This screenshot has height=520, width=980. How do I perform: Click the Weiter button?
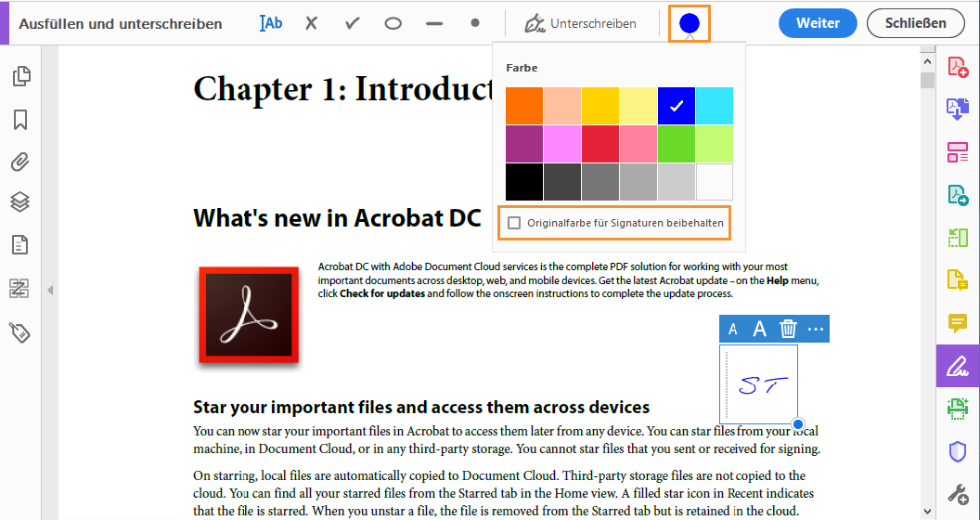[x=818, y=23]
